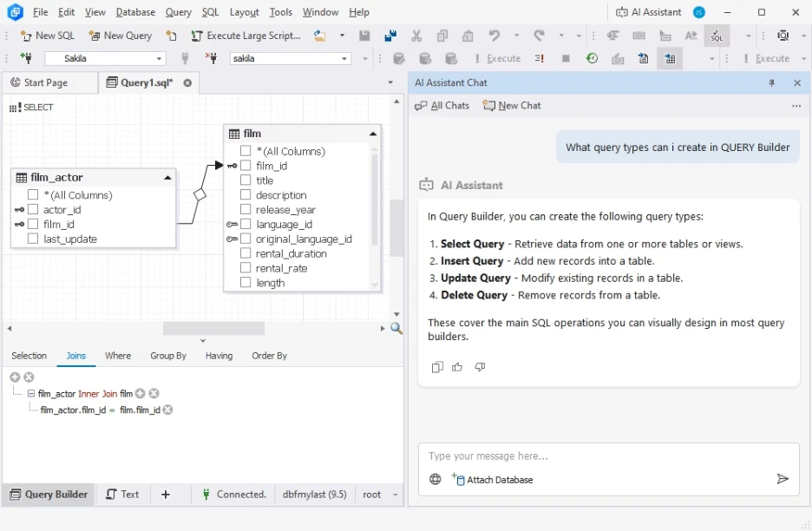Switch to Text view
This screenshot has width=812, height=531.
122,495
